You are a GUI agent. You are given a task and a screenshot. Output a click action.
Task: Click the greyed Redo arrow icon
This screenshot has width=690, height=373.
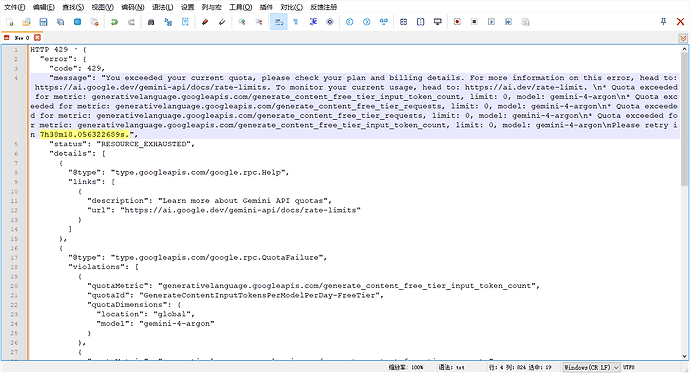(x=131, y=22)
